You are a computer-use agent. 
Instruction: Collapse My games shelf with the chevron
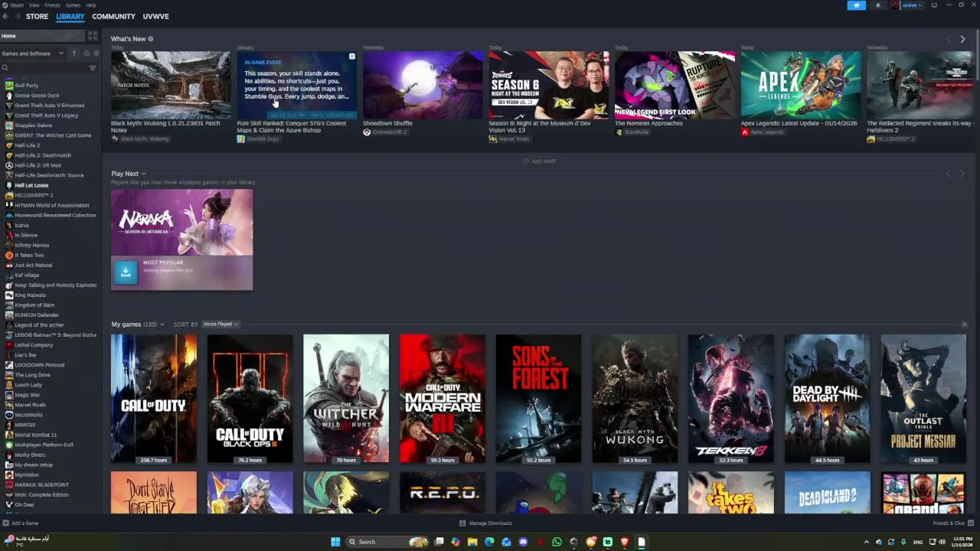[964, 324]
